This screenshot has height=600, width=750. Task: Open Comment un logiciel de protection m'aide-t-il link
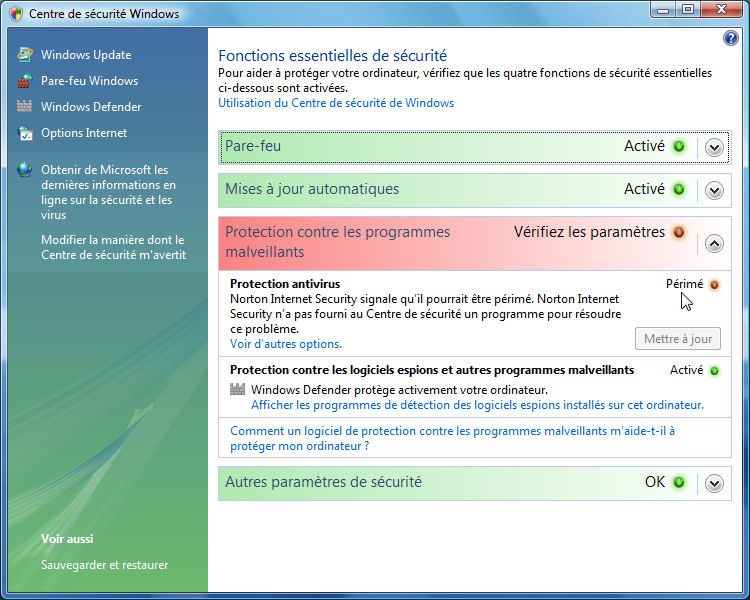[x=452, y=438]
